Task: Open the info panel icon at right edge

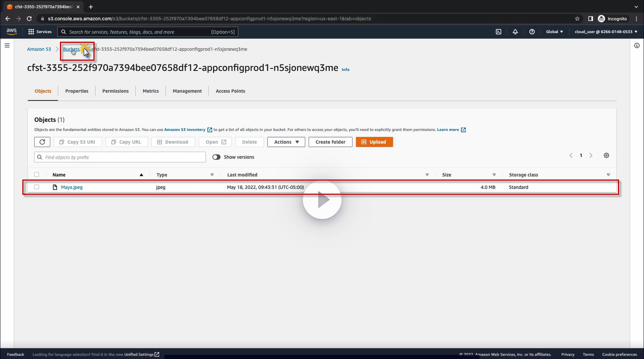Action: 637,45
